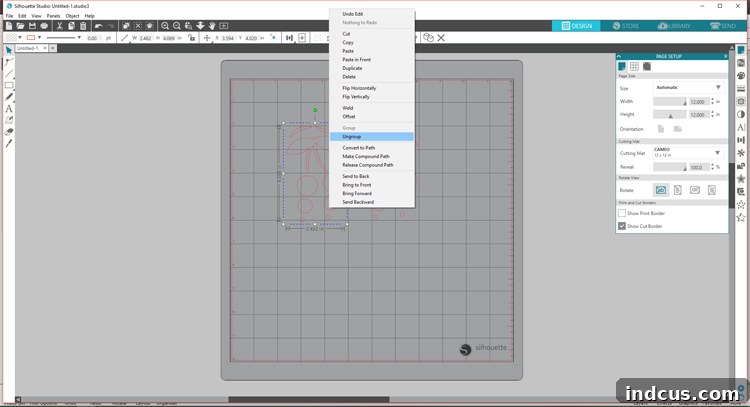Select the second rotate view option

(677, 190)
